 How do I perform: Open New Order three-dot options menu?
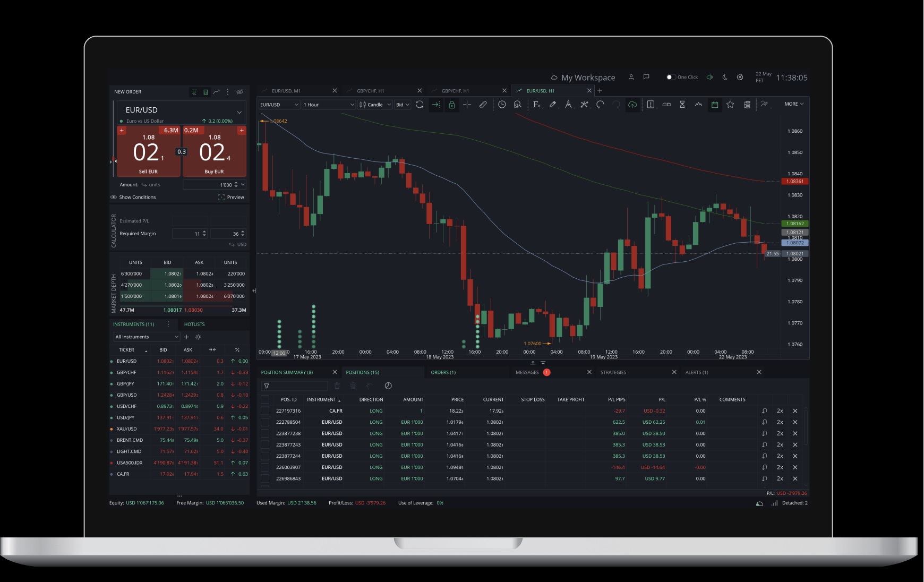(228, 92)
